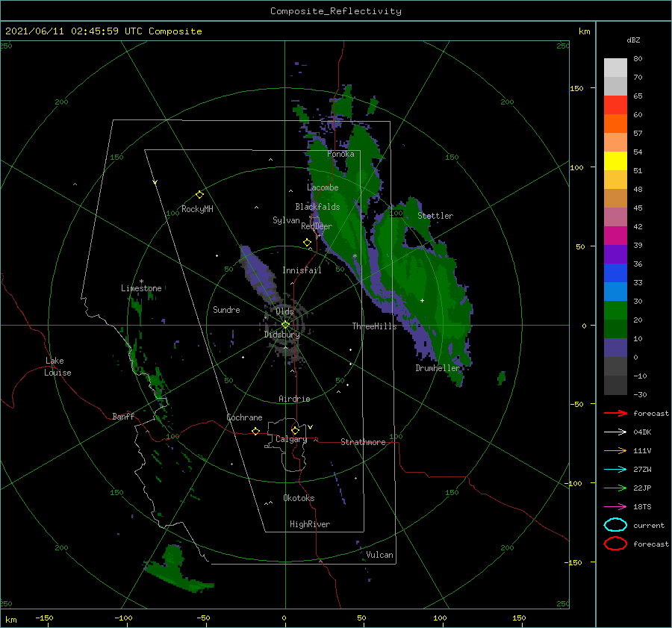
Task: Click the dBZ legend heading
Action: point(633,40)
